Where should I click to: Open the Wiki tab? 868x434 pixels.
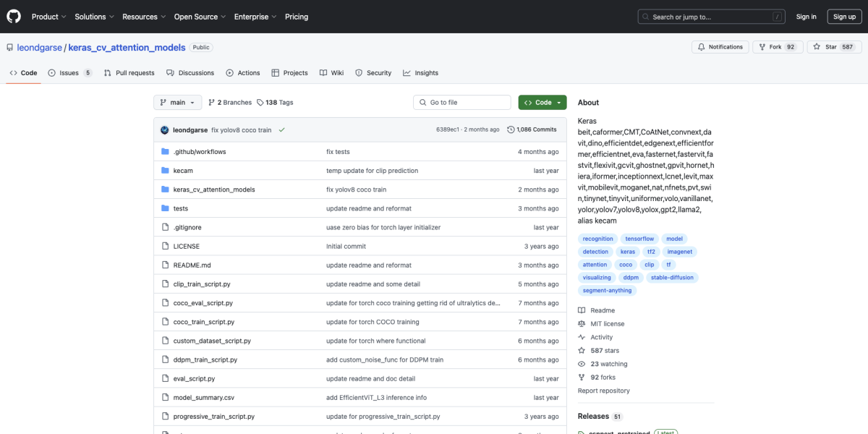(332, 73)
